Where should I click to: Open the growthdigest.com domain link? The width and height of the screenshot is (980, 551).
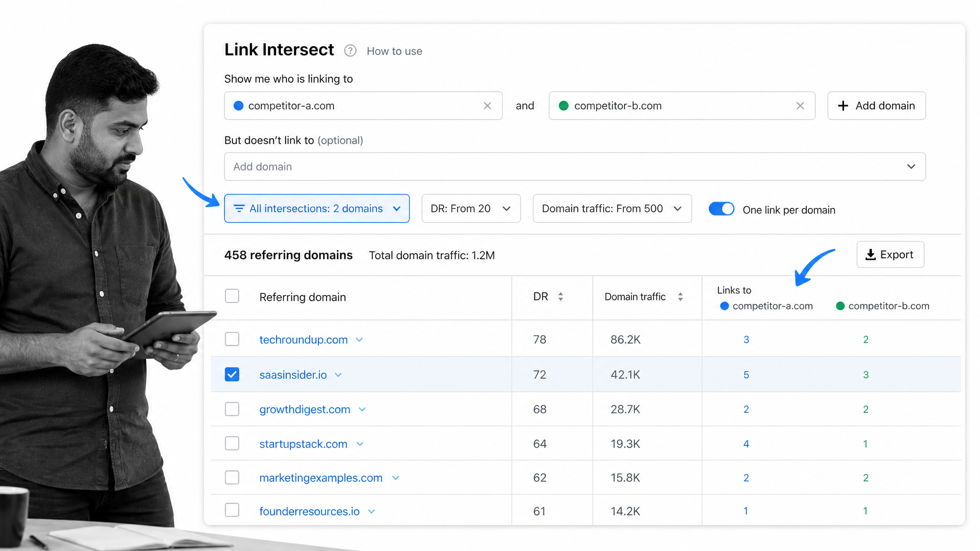(x=305, y=409)
